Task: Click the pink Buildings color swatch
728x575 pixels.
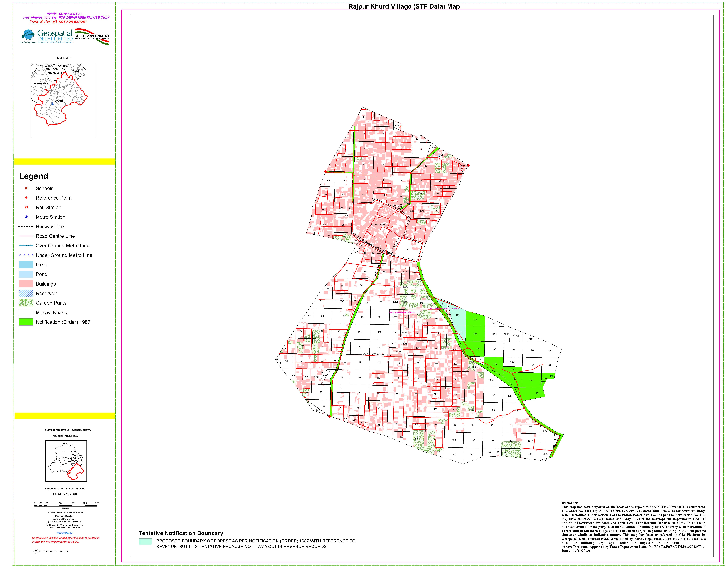Action: tap(26, 284)
